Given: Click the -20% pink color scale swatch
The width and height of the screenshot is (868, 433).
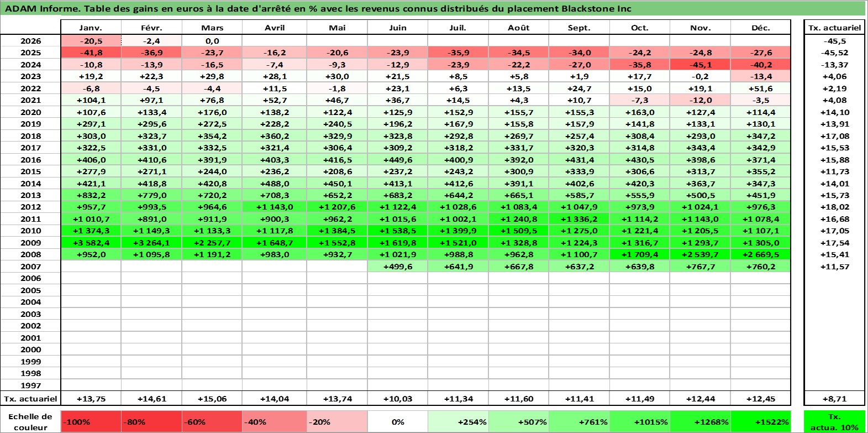Looking at the screenshot, I should pos(337,422).
